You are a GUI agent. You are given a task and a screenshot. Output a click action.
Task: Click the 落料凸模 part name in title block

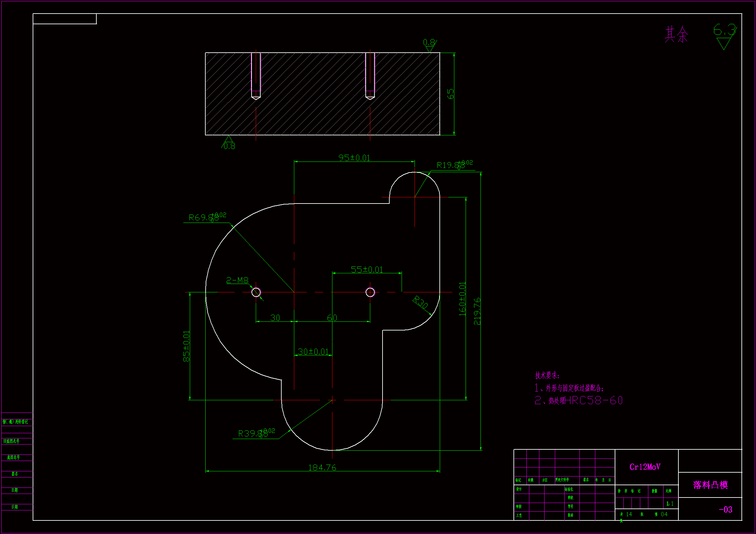coord(710,485)
